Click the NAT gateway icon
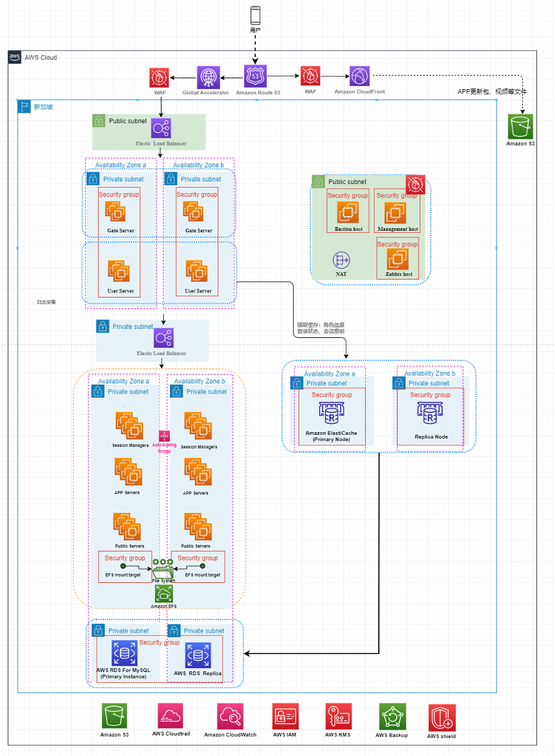This screenshot has height=756, width=555. click(341, 260)
